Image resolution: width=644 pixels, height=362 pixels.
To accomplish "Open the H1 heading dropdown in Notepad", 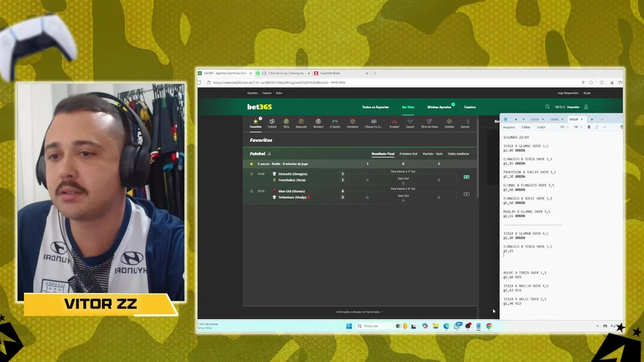I will [564, 127].
